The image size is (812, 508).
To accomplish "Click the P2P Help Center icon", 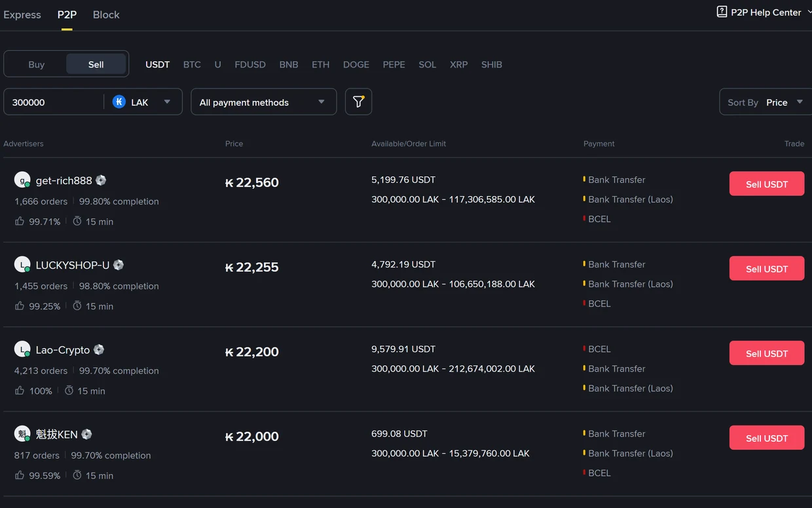I will (722, 12).
